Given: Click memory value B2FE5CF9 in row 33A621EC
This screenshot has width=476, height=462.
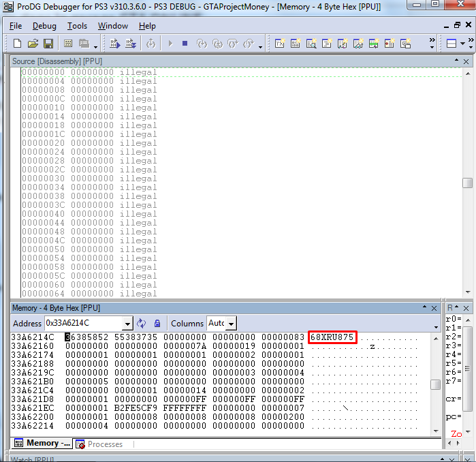Looking at the screenshot, I should point(136,408).
